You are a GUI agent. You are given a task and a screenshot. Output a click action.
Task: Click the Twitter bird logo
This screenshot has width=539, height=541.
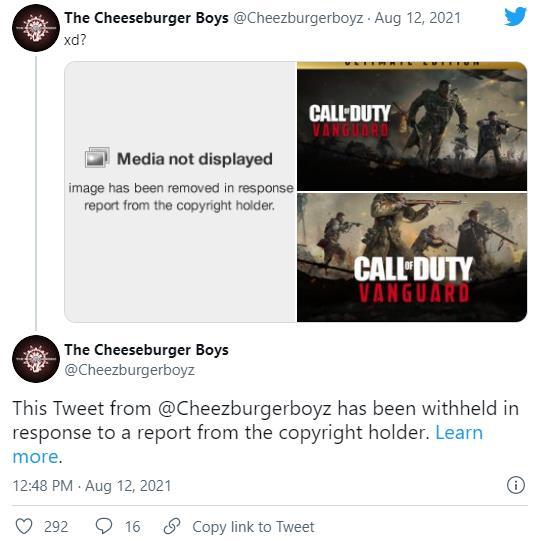[x=515, y=17]
